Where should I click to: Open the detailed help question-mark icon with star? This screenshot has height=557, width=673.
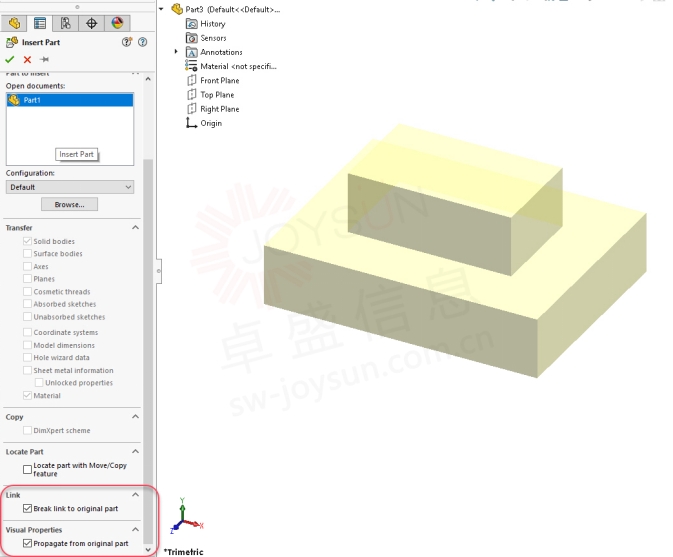(x=127, y=42)
